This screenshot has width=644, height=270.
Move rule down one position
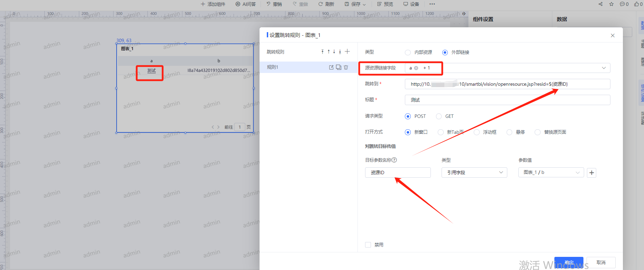(x=334, y=52)
